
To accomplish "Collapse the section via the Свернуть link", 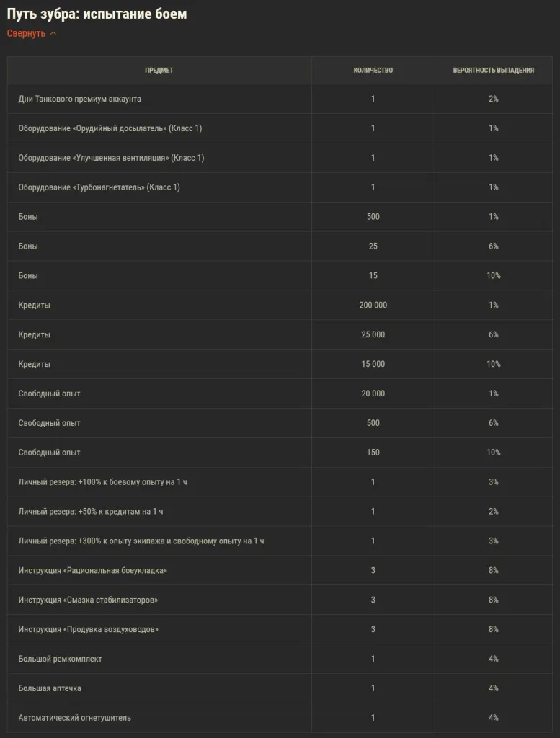I will click(x=27, y=33).
